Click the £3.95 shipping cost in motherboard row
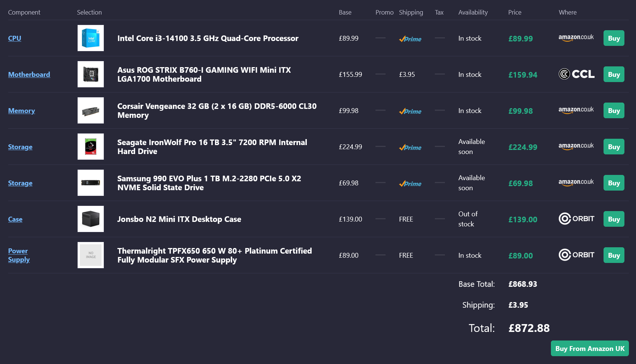Screen dimensions: 636x364 coord(407,74)
